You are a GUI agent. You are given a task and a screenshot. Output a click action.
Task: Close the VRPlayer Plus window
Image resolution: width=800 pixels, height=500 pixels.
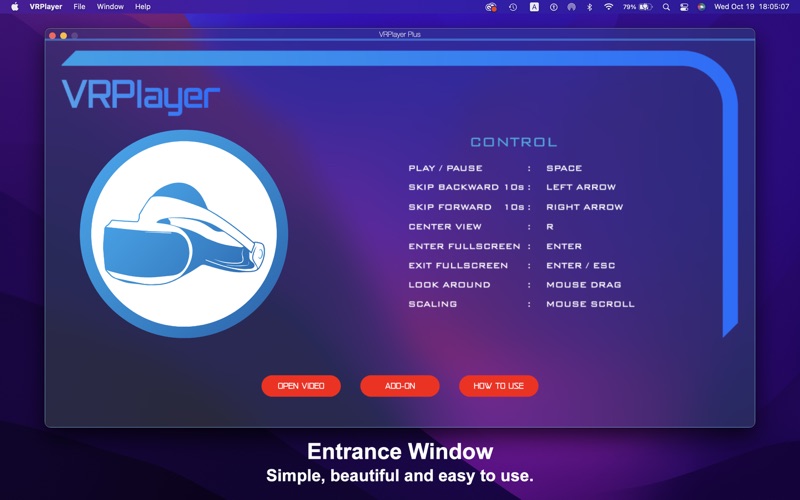coord(53,35)
